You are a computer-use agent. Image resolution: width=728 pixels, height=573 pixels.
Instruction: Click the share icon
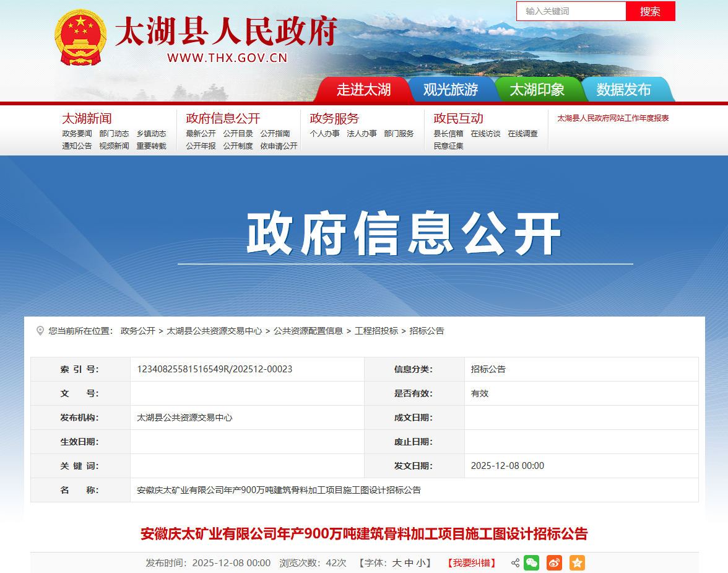[515, 563]
